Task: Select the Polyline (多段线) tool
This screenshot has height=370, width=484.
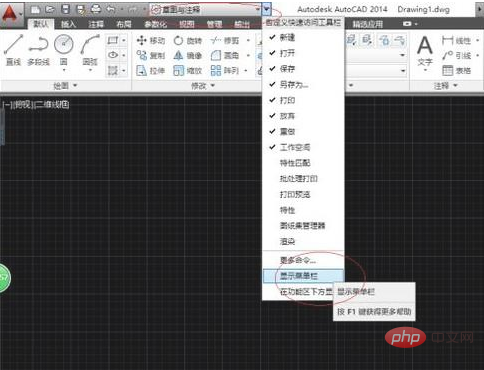Action: pyautogui.click(x=38, y=50)
